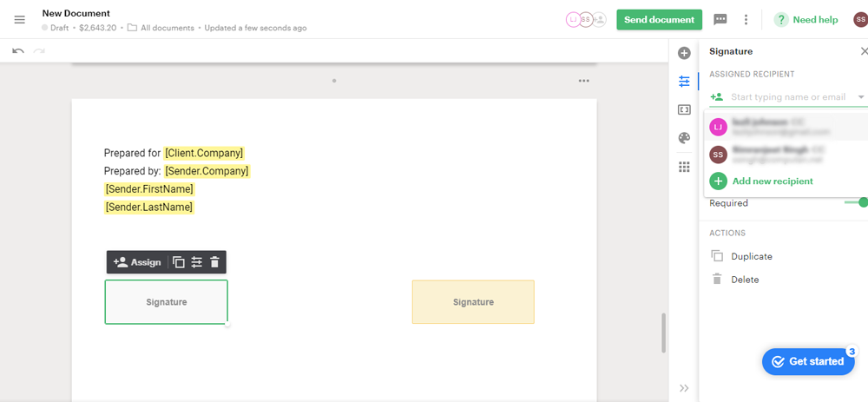Open the content block three-dot menu
The height and width of the screenshot is (402, 868).
(584, 82)
